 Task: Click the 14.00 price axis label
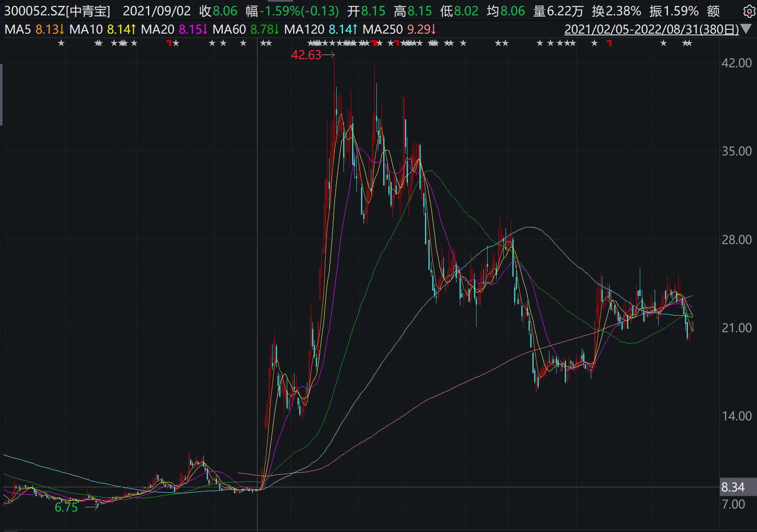737,416
